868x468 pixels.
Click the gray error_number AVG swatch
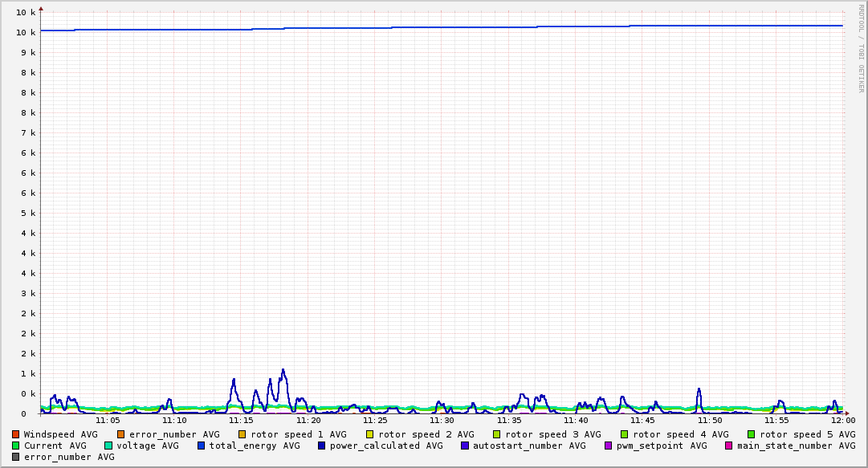click(16, 457)
